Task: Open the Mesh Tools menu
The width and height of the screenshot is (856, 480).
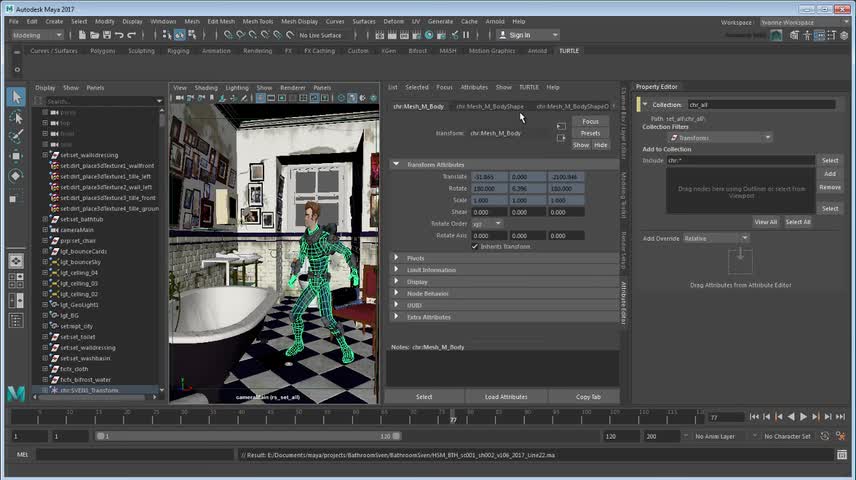Action: (x=257, y=21)
